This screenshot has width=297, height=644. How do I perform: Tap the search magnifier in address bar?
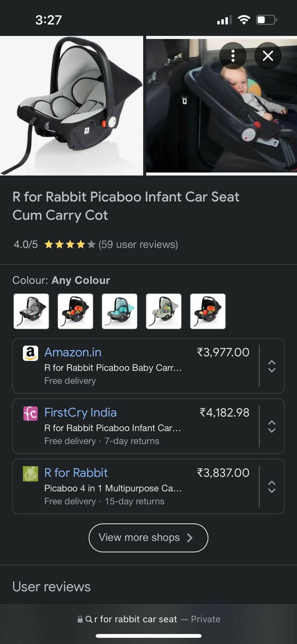(89, 619)
